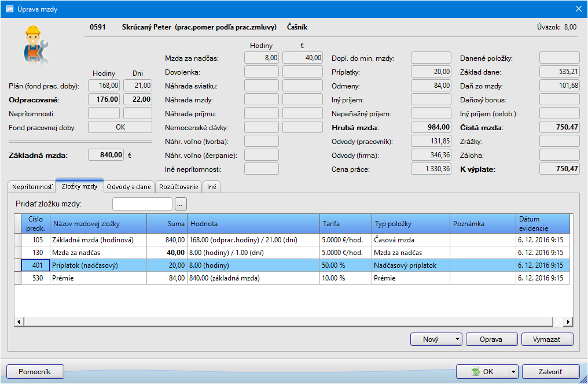Viewport: 588px width, 384px height.
Task: Click the Mzda za nadčas hours field 8,00
Action: 262,58
